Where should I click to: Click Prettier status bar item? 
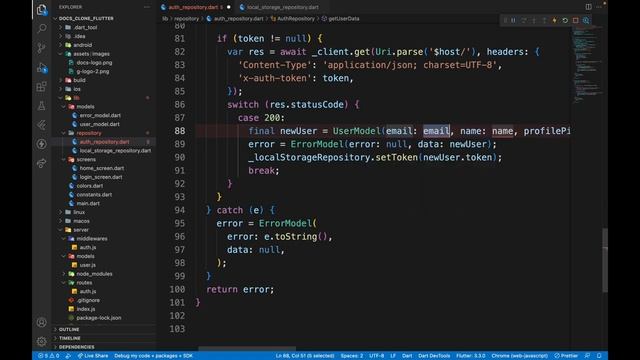click(x=566, y=356)
